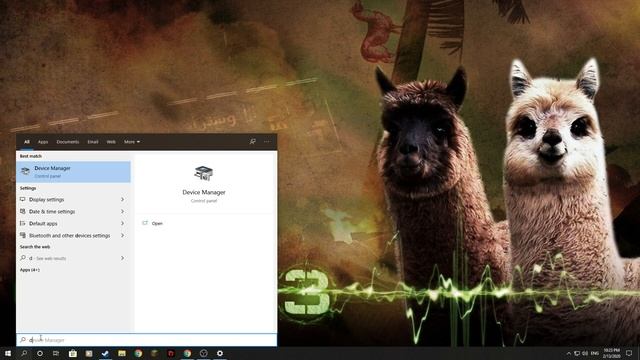Click the taskbar search magnifier icon
The image size is (640, 360).
24,353
